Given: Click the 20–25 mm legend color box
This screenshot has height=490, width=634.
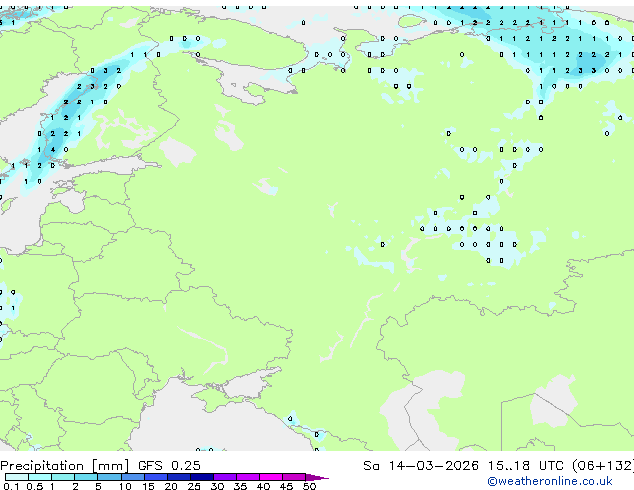Looking at the screenshot, I should coord(178,477).
